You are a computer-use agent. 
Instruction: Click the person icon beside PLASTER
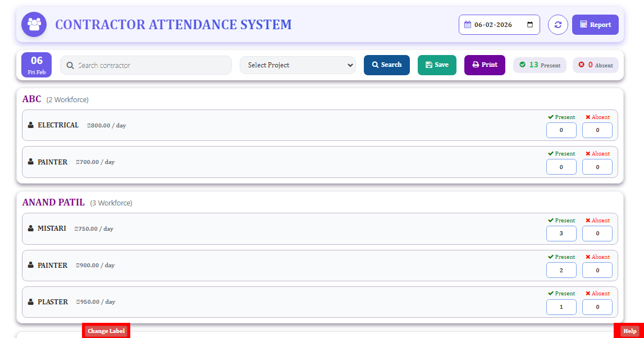coord(31,302)
